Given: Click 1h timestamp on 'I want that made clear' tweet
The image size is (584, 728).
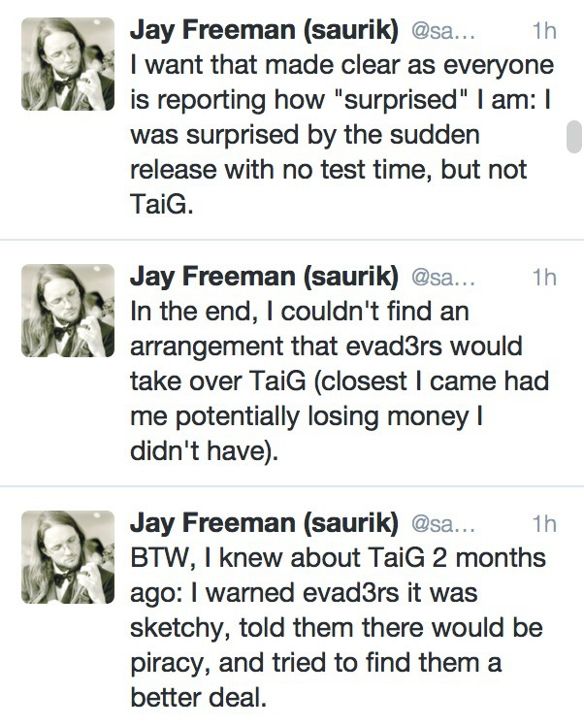Looking at the screenshot, I should tap(544, 31).
